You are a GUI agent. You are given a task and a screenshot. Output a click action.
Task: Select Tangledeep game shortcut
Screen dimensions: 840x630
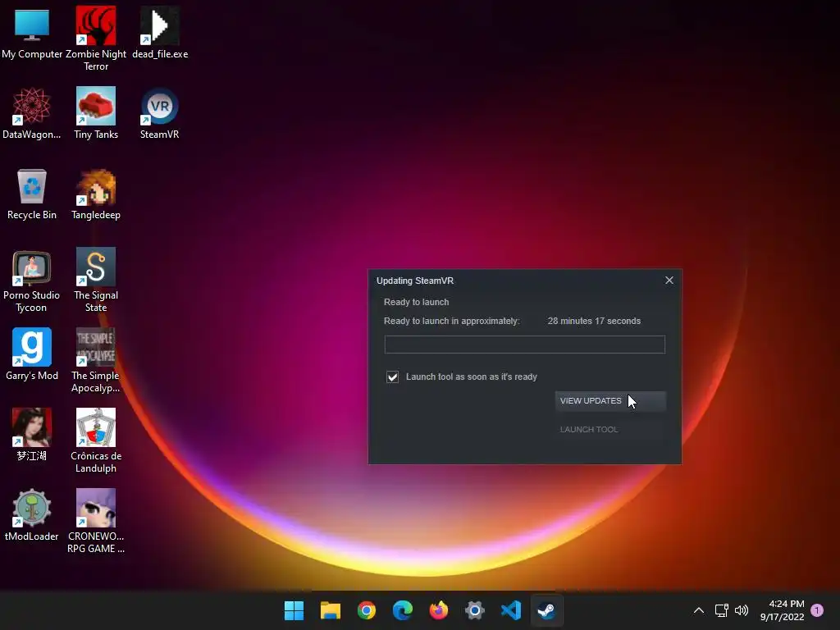tap(96, 194)
